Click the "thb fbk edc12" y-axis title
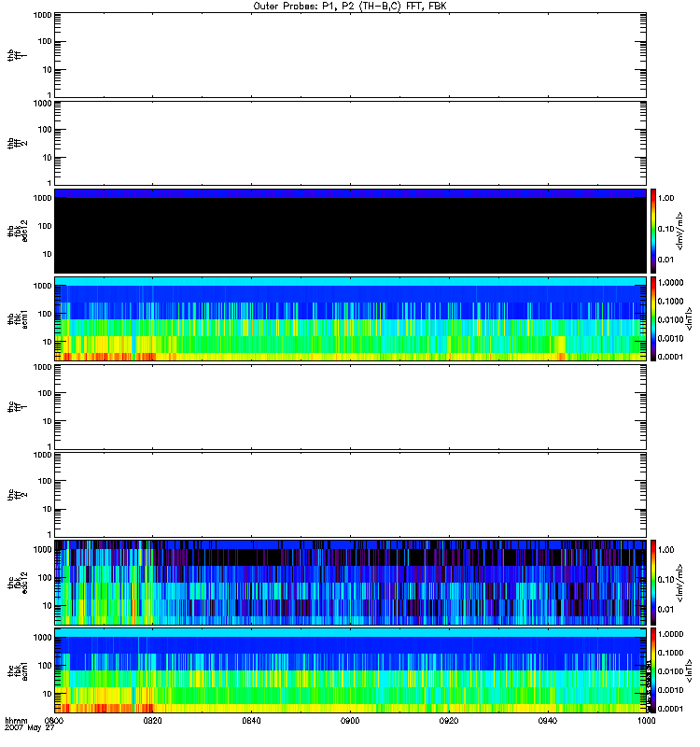The height and width of the screenshot is (747, 700). (x=18, y=231)
